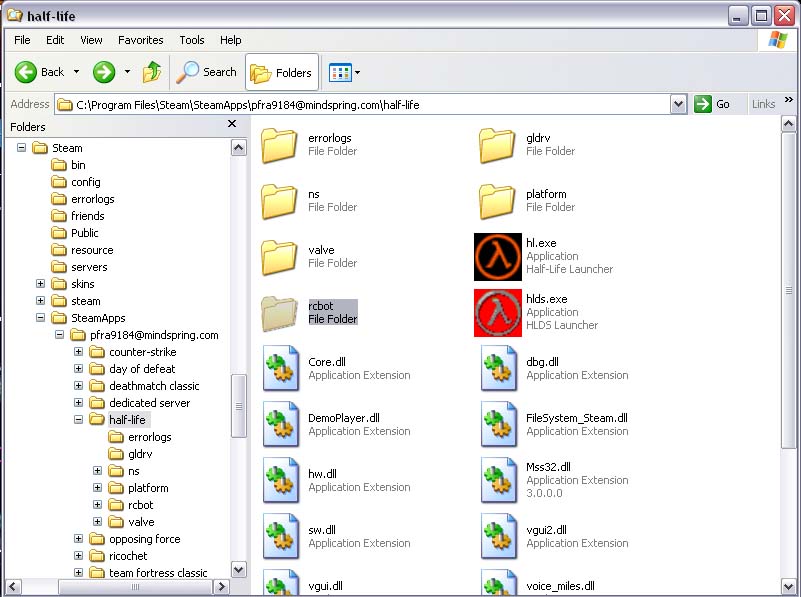801x597 pixels.
Task: Click the file list scroll-down arrow
Action: pos(788,586)
